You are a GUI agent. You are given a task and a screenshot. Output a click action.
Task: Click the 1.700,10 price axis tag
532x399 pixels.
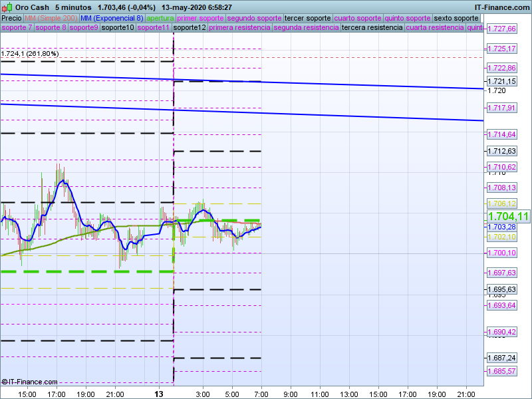click(x=501, y=253)
